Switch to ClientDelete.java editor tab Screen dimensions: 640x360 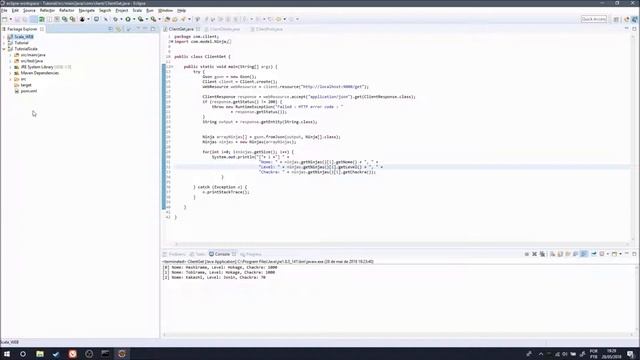pos(225,29)
